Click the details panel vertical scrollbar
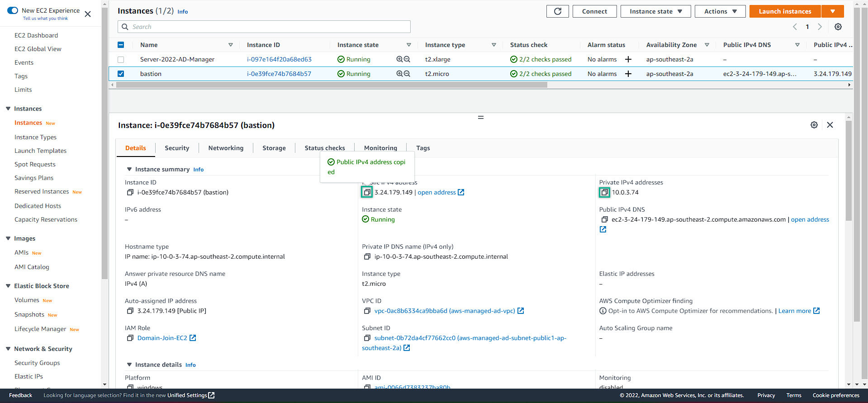This screenshot has height=403, width=868. pos(849,171)
